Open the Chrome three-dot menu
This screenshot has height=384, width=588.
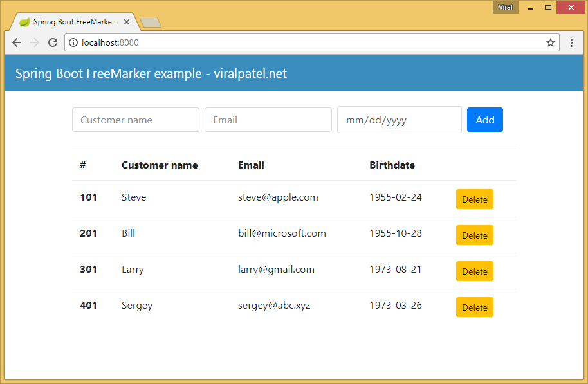[571, 42]
